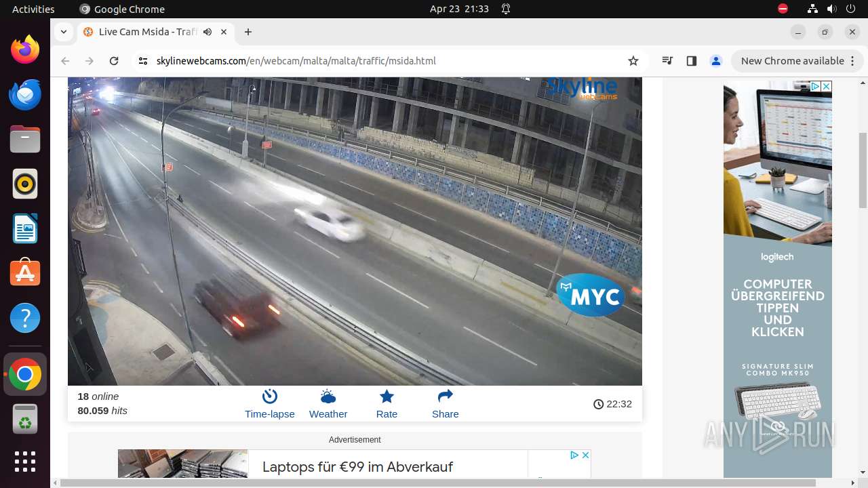The height and width of the screenshot is (488, 868).
Task: Click the horizontal page scrollbar
Action: pos(438,483)
